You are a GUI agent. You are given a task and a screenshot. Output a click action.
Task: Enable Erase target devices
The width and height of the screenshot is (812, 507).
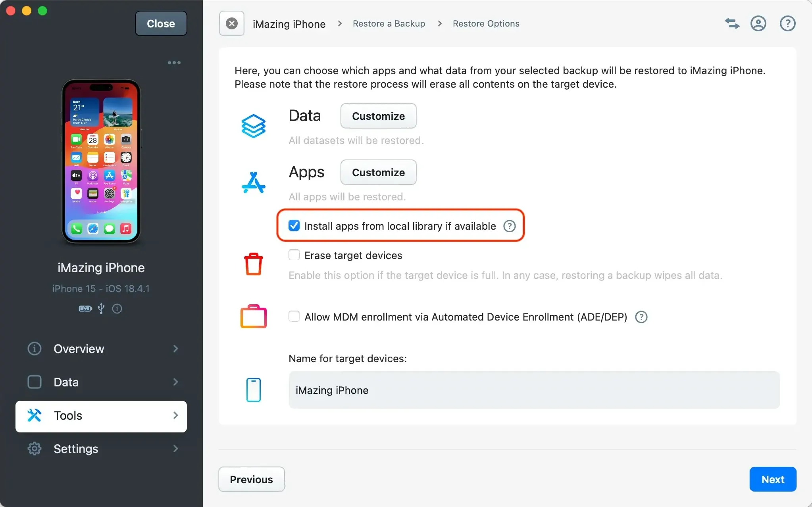[293, 255]
